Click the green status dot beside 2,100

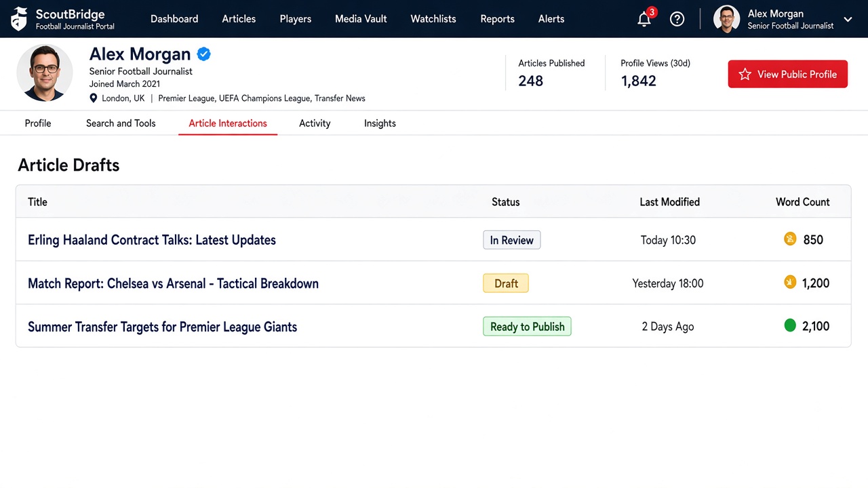click(790, 325)
